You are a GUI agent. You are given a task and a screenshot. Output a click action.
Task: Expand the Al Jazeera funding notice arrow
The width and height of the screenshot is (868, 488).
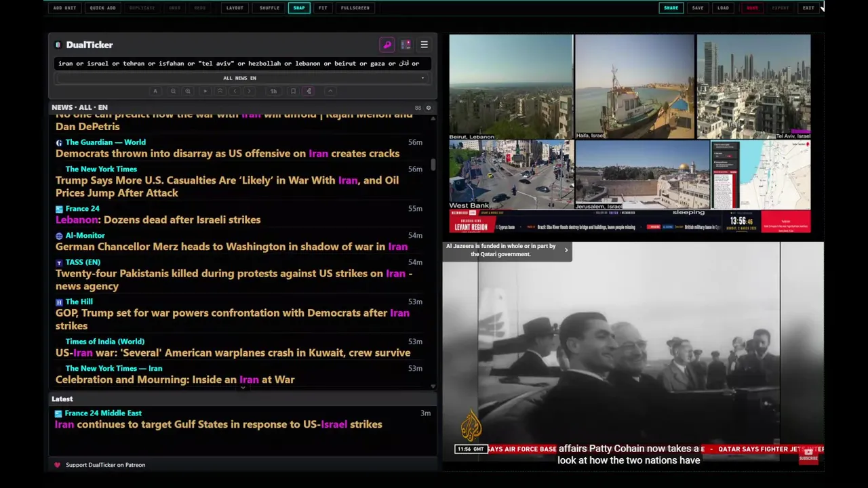566,250
